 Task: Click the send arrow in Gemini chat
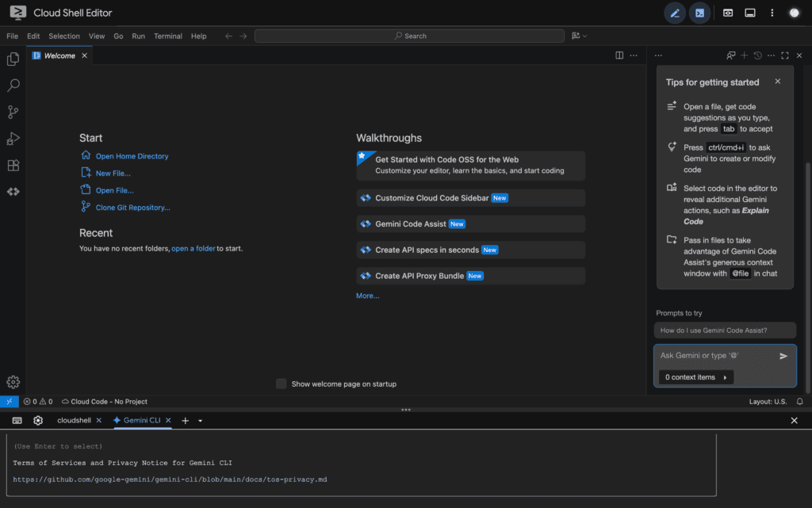coord(783,356)
